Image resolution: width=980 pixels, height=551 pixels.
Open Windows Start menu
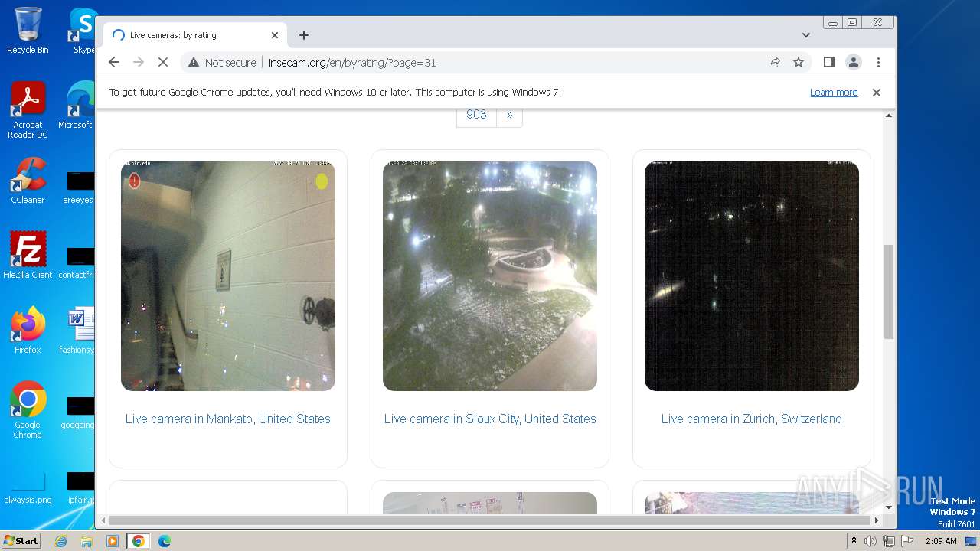[x=21, y=541]
